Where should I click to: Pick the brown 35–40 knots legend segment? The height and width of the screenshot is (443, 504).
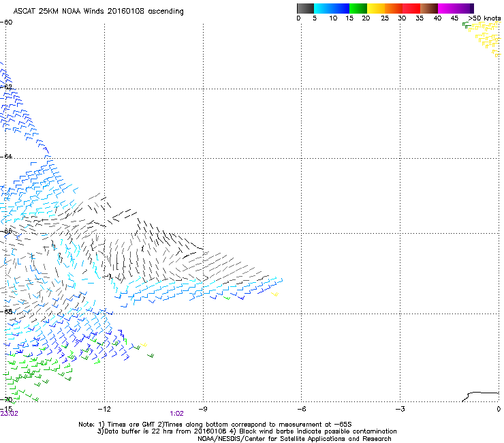tap(429, 8)
